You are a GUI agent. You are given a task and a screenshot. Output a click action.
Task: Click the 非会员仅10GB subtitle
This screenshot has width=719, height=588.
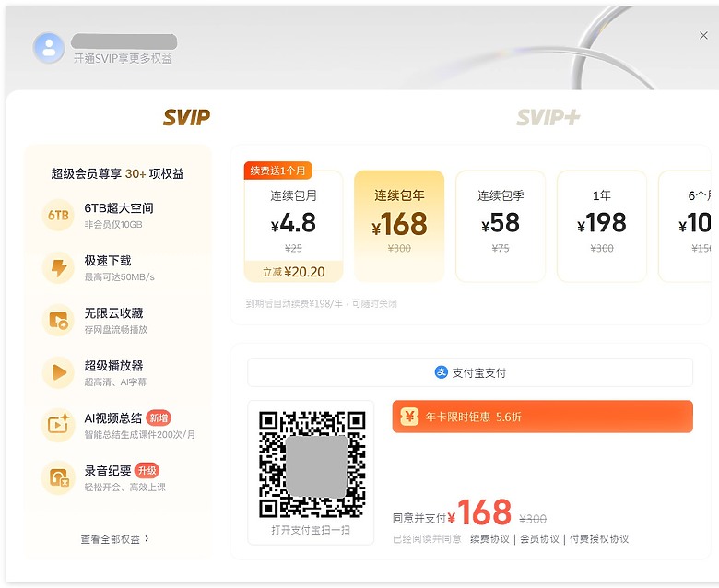coord(113,225)
